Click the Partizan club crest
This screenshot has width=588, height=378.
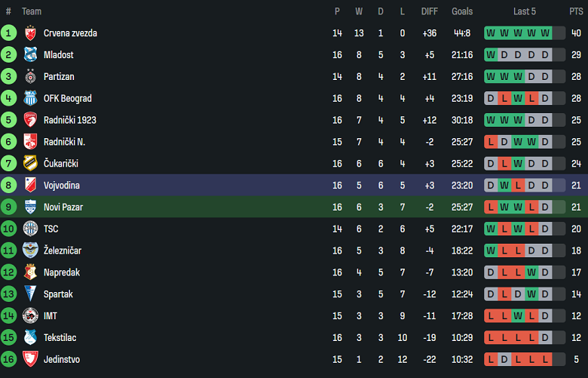click(30, 77)
